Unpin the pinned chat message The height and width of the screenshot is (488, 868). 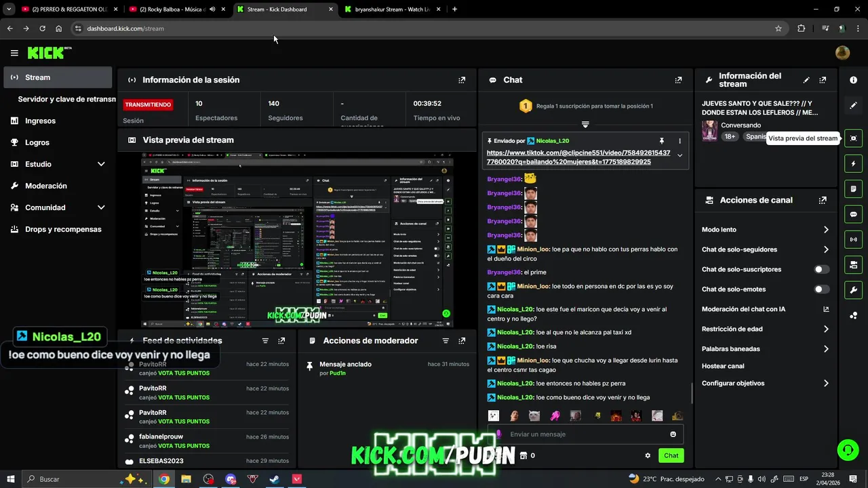coord(662,141)
